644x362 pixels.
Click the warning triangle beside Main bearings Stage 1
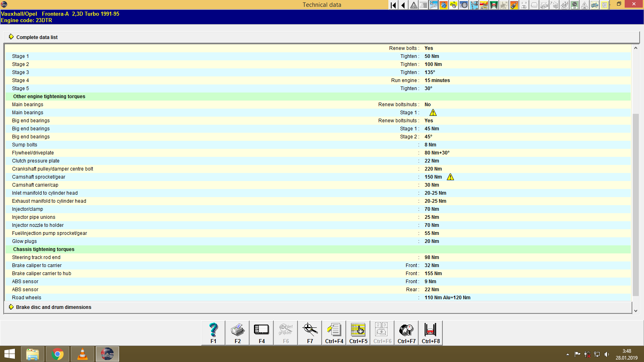433,113
